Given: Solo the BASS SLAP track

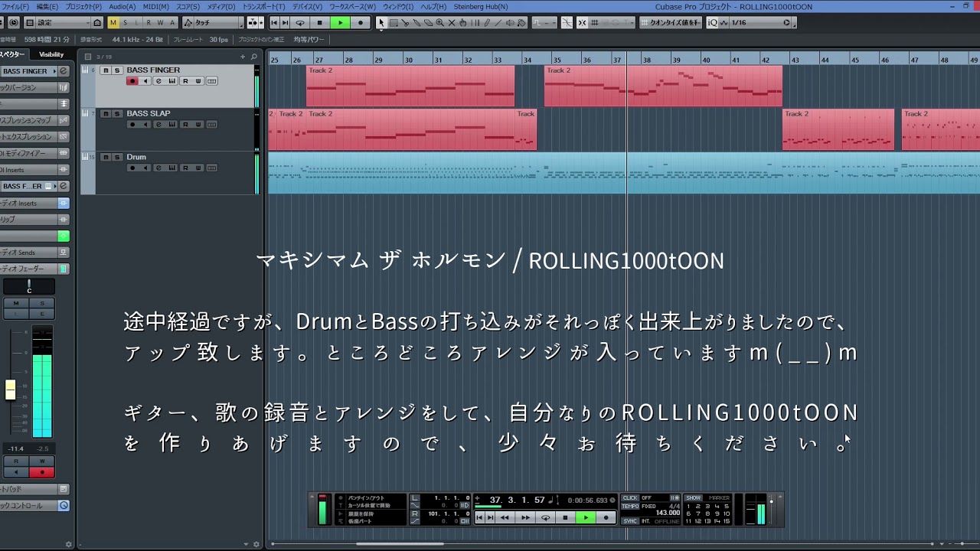Looking at the screenshot, I should 117,114.
